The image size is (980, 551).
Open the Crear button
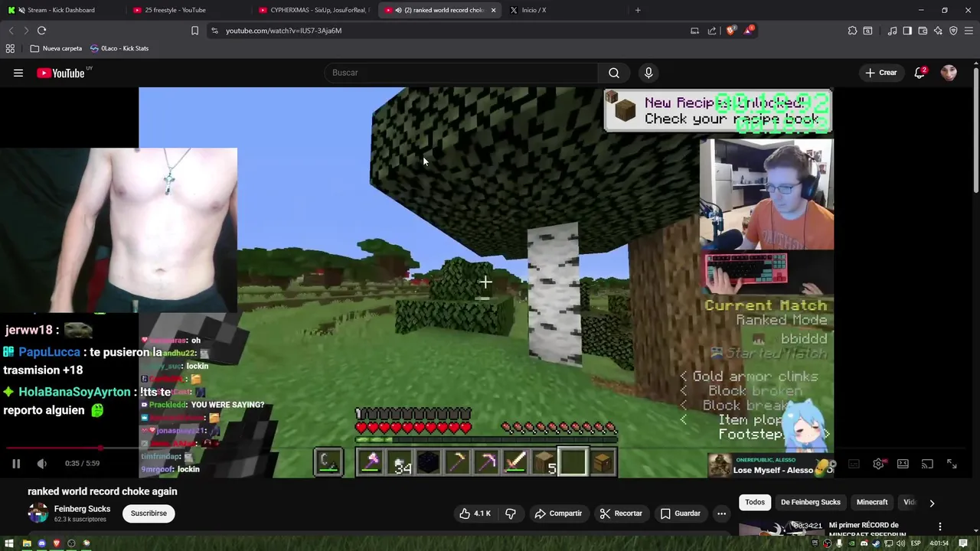point(881,73)
